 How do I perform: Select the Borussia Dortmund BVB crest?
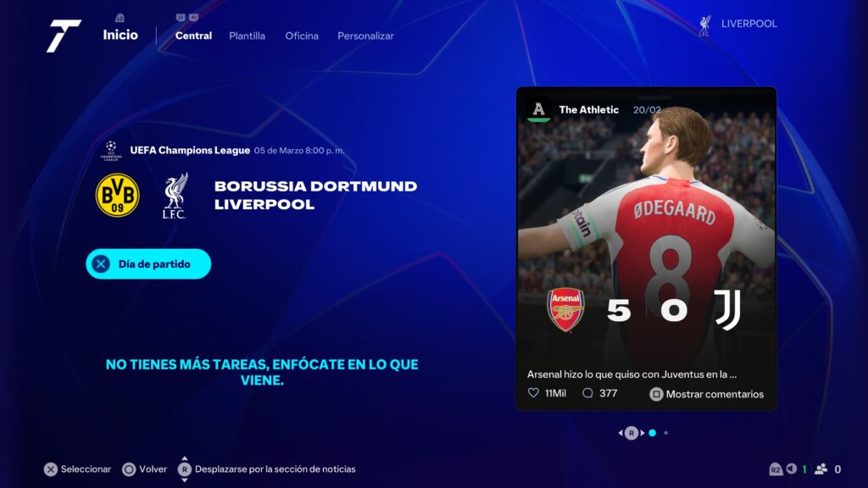pyautogui.click(x=117, y=196)
